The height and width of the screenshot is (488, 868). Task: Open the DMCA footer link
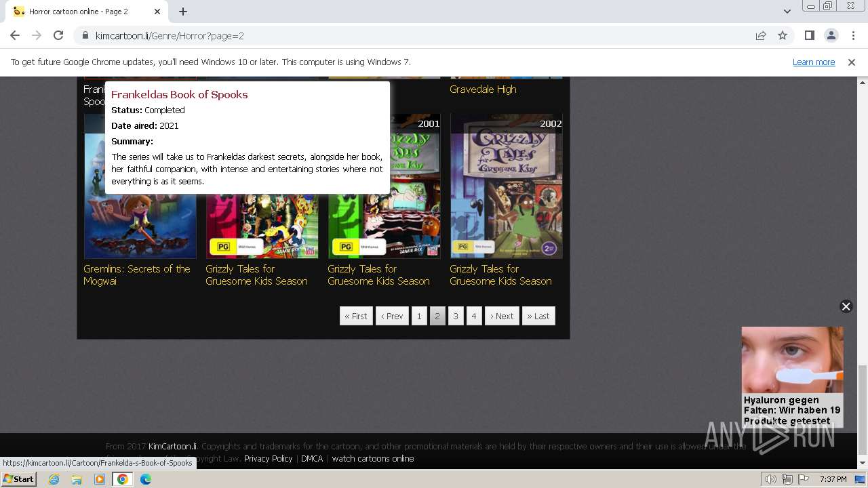[312, 459]
